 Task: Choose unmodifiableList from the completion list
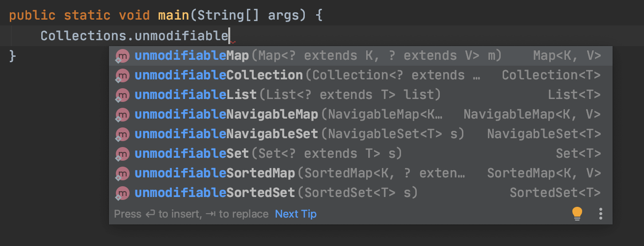pos(195,95)
